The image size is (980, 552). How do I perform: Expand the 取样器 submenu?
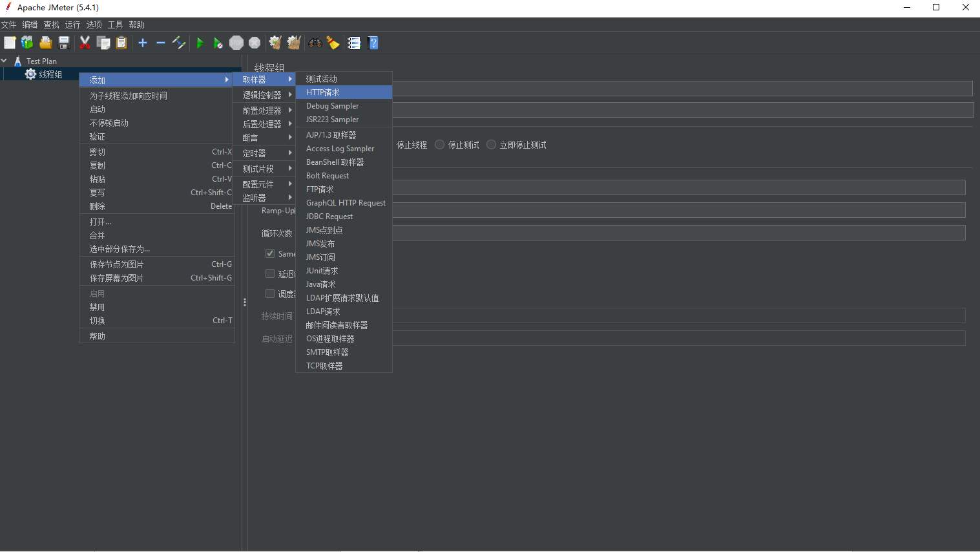click(264, 80)
